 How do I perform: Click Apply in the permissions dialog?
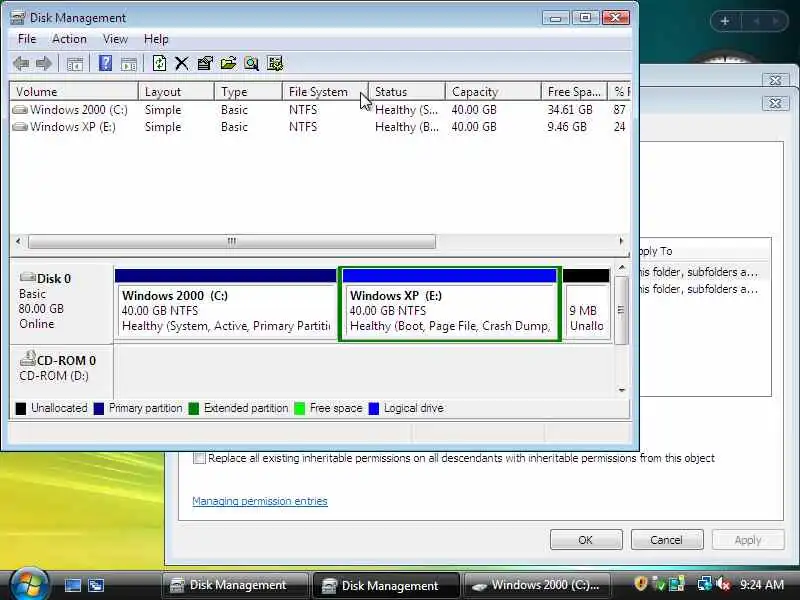tap(748, 540)
